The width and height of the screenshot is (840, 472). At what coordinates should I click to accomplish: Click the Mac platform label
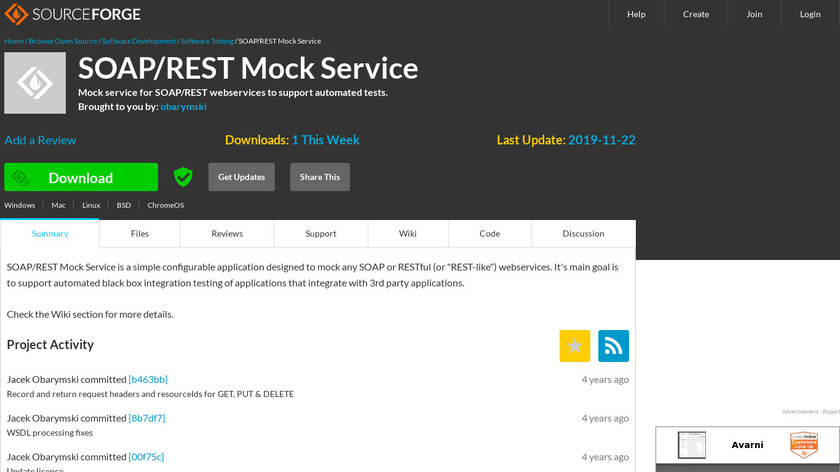pyautogui.click(x=58, y=205)
